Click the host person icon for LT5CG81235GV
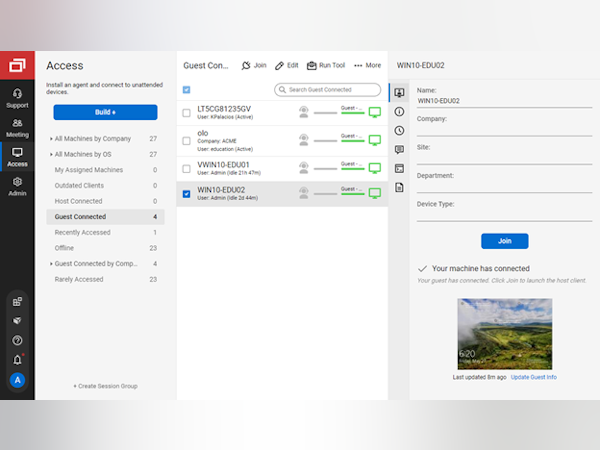Image resolution: width=600 pixels, height=450 pixels. coord(304,112)
